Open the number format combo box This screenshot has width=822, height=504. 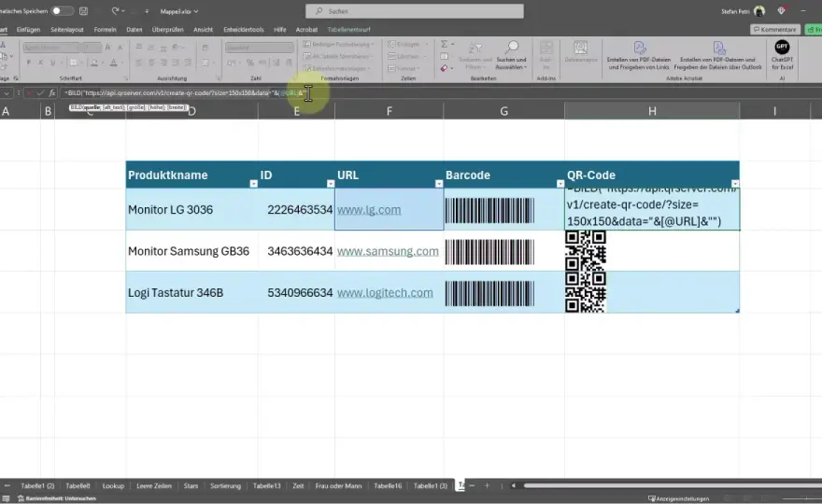[259, 48]
